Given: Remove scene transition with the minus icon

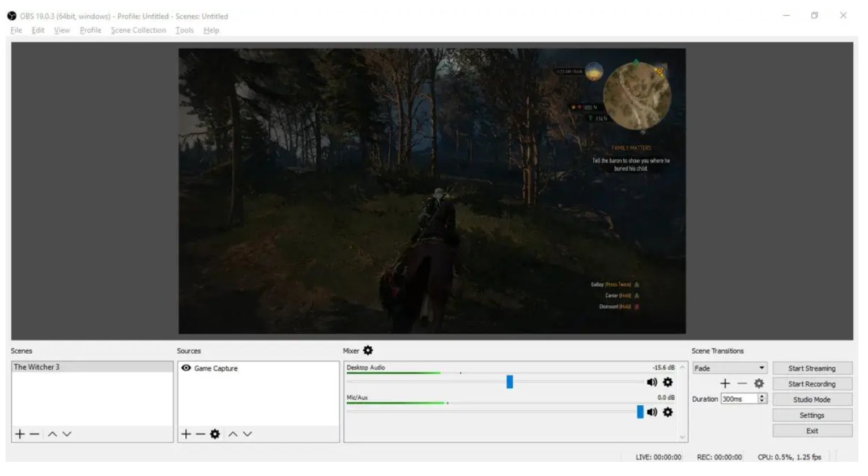Looking at the screenshot, I should tap(742, 384).
